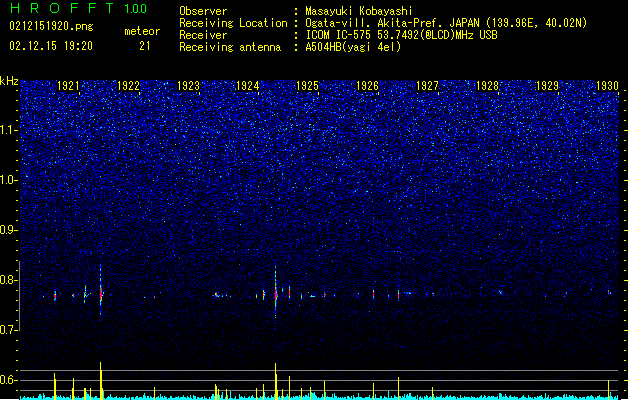Select the A504HB(yagi 4el) antenna text

click(x=353, y=47)
